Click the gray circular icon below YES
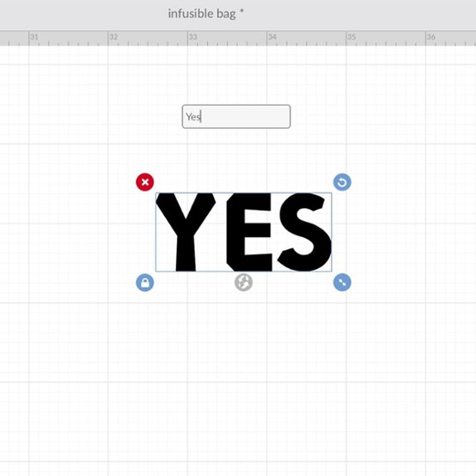The height and width of the screenshot is (476, 476). tap(243, 283)
